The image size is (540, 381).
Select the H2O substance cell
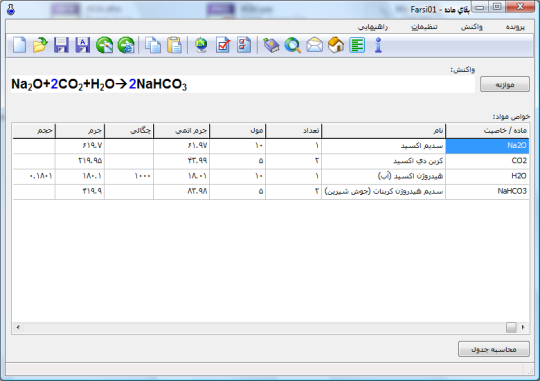(487, 176)
